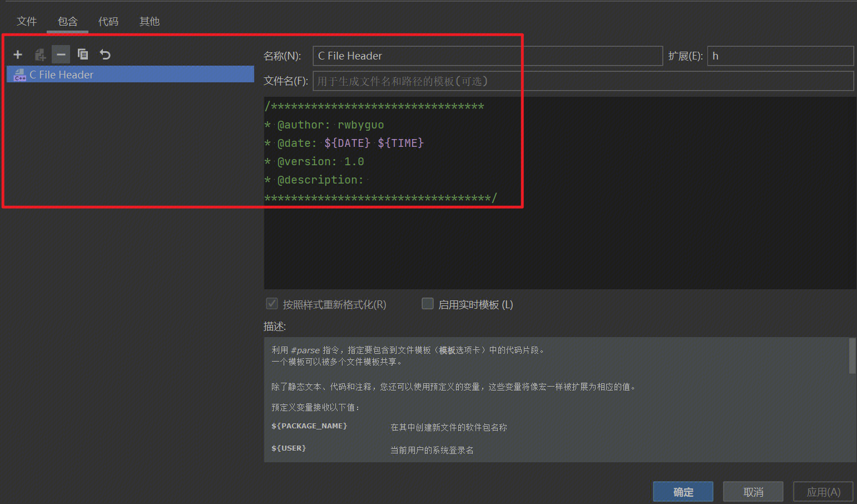Click the 取消 button
Image resolution: width=857 pixels, height=504 pixels.
coord(753,491)
